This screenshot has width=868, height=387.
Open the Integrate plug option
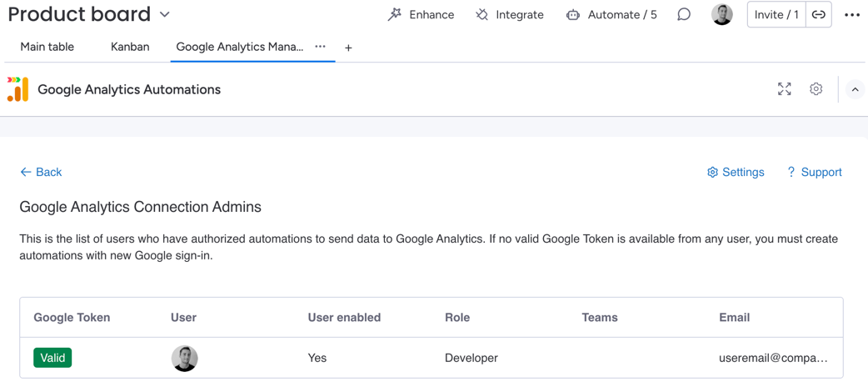509,15
